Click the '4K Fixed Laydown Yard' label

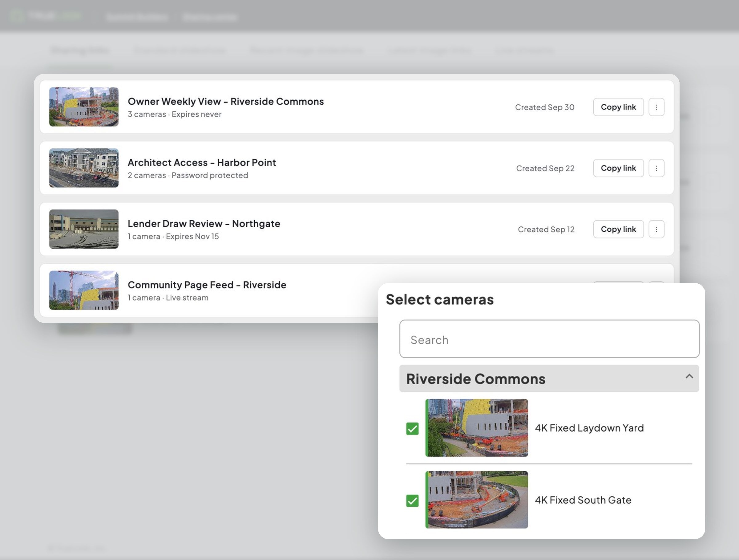click(589, 428)
